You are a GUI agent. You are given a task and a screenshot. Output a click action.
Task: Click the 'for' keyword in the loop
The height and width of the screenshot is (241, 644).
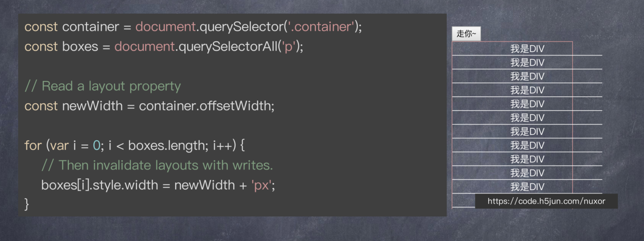click(33, 146)
